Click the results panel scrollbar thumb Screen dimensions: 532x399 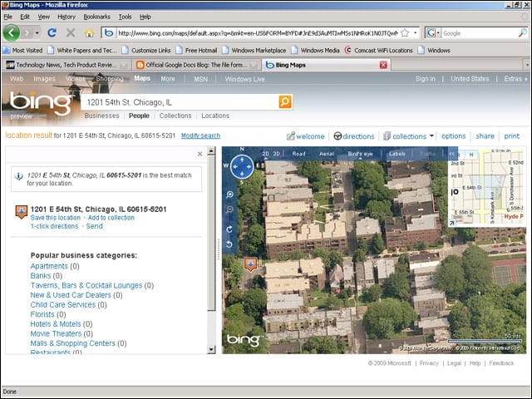pyautogui.click(x=211, y=233)
